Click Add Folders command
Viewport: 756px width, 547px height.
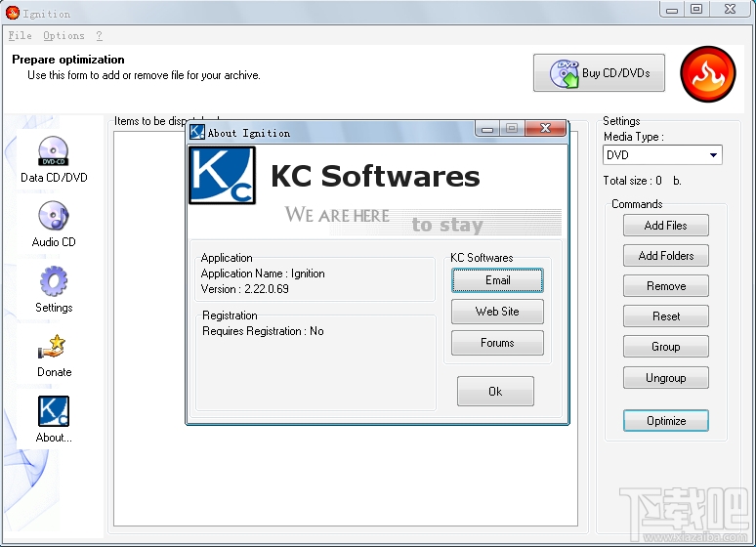[x=665, y=256]
